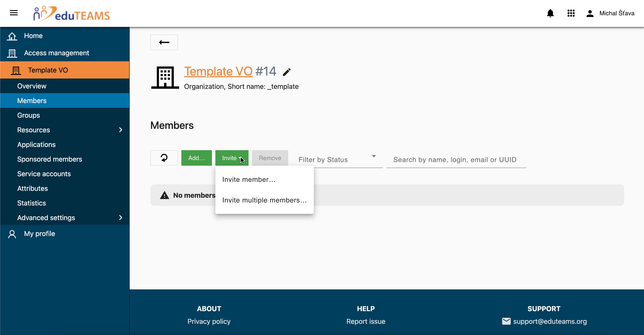Open the Attributes page
The height and width of the screenshot is (335, 644).
[x=65, y=188]
